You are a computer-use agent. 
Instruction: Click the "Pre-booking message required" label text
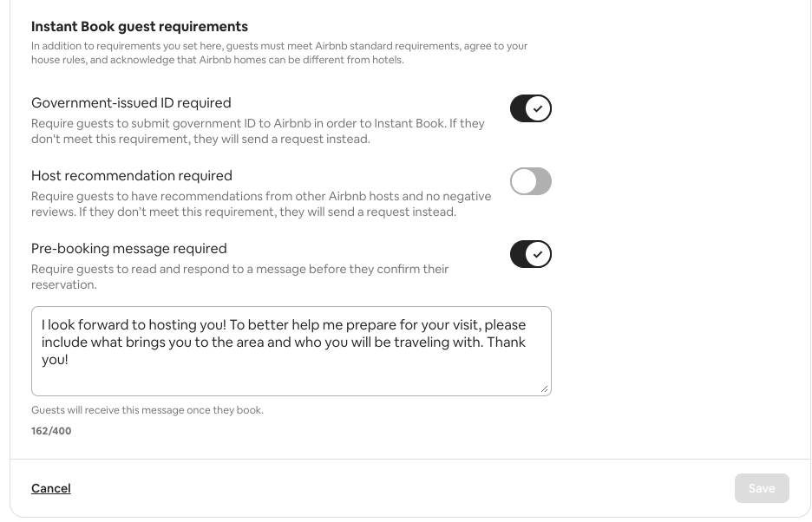[129, 249]
